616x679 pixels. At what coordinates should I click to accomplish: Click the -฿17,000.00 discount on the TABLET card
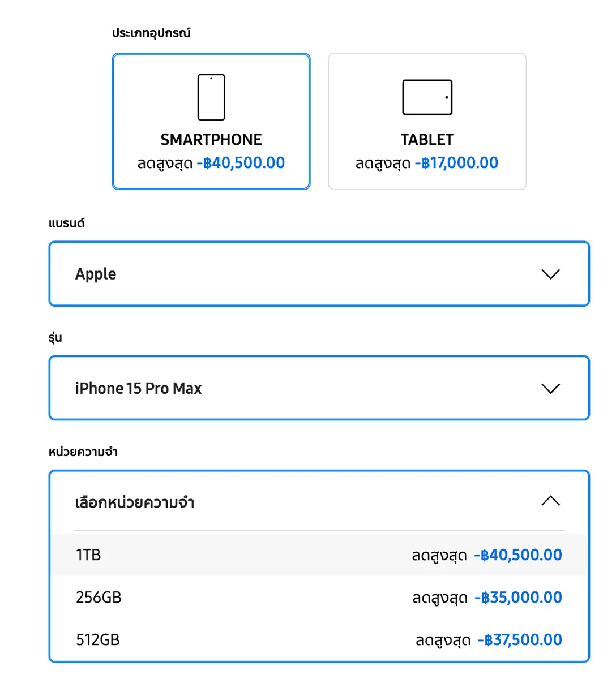click(456, 163)
